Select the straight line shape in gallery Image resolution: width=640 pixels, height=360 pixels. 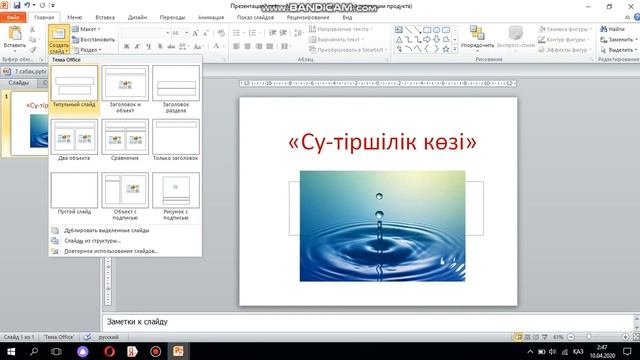(x=408, y=30)
